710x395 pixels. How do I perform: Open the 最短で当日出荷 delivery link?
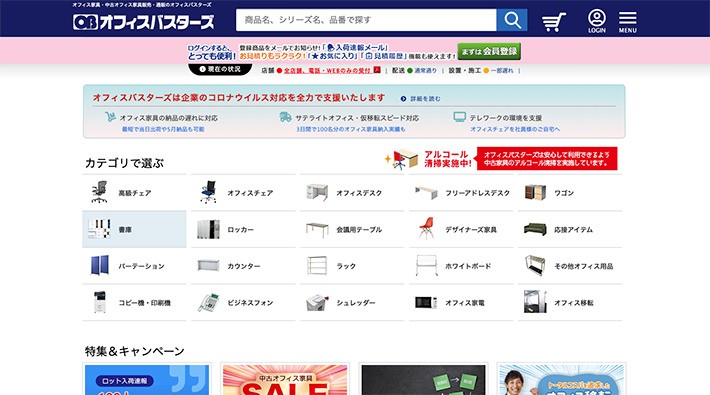[x=163, y=129]
